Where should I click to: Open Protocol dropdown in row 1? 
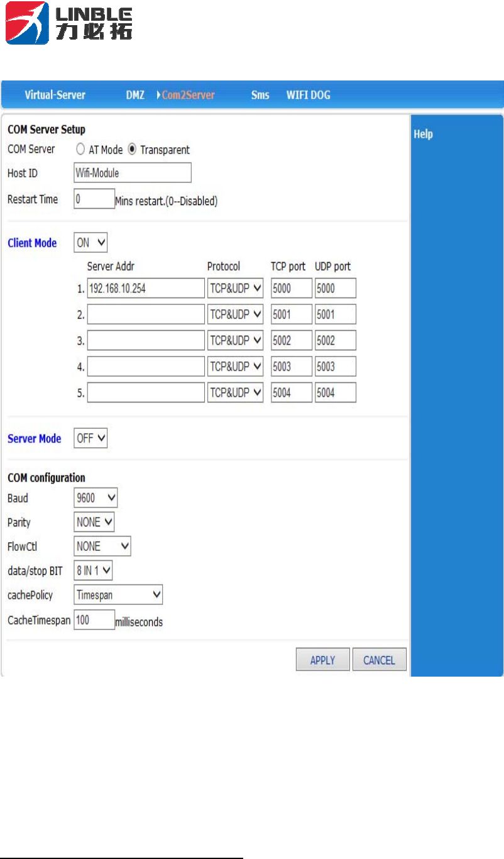[235, 288]
